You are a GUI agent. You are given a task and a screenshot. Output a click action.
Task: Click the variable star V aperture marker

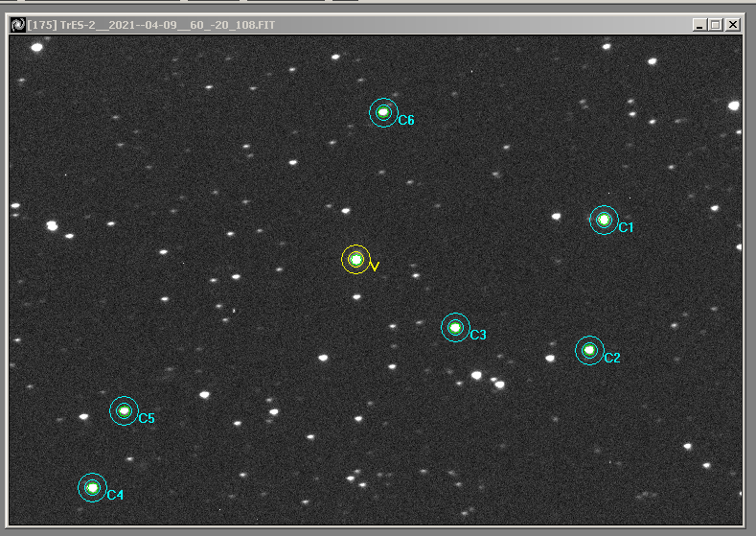[355, 259]
